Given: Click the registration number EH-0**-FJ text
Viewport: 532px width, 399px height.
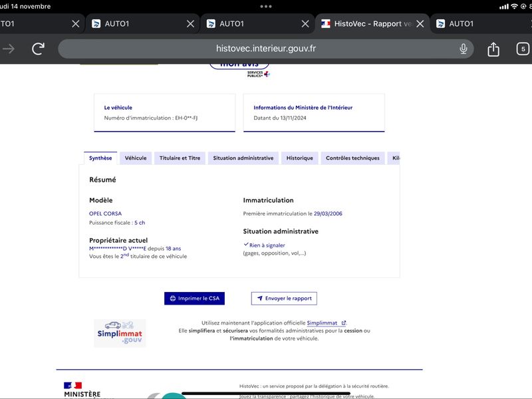Looking at the screenshot, I should (x=186, y=118).
